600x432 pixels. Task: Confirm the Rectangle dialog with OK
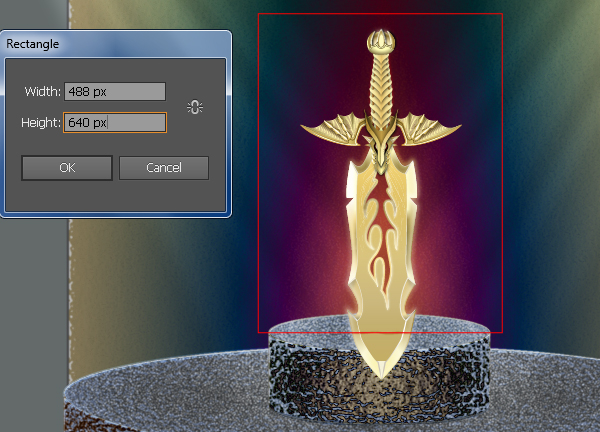(x=67, y=168)
